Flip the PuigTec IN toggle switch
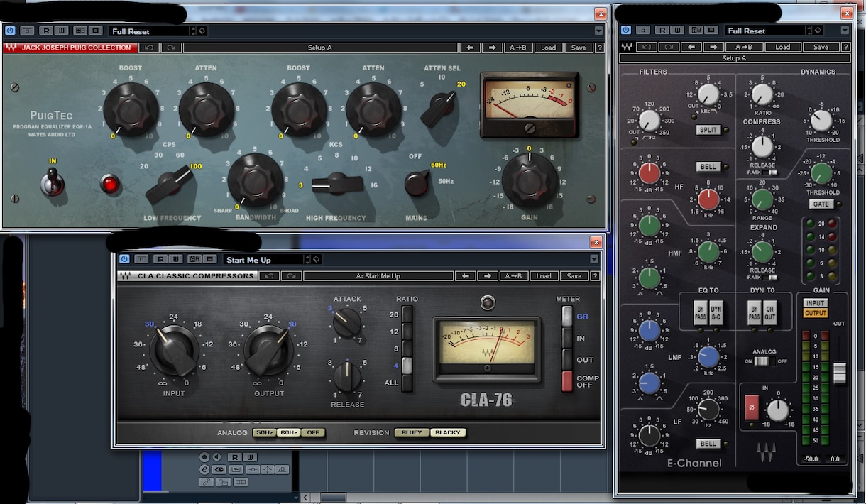Image resolution: width=866 pixels, height=504 pixels. 53,182
